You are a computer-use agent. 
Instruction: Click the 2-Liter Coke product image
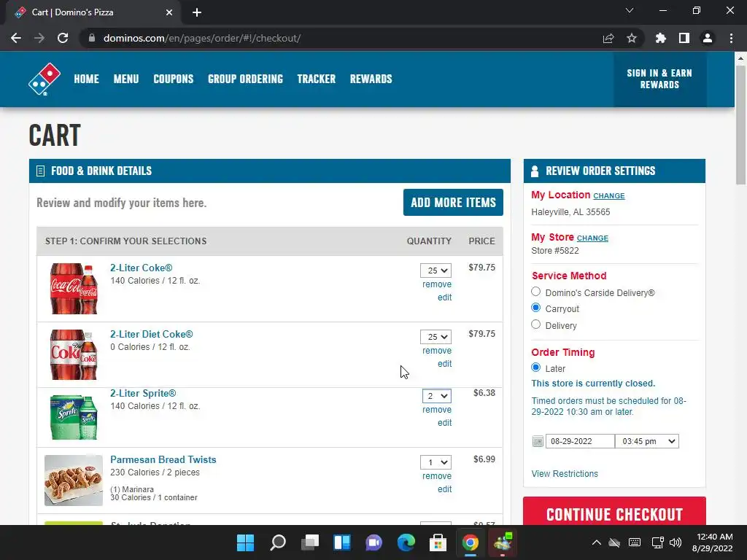coord(74,289)
